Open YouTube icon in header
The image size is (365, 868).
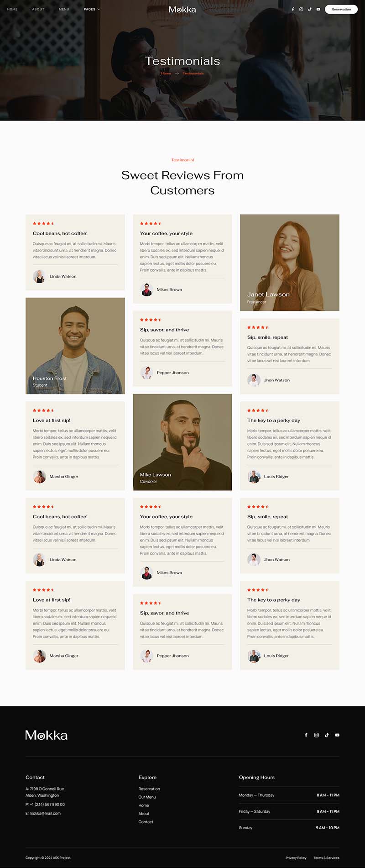point(318,9)
